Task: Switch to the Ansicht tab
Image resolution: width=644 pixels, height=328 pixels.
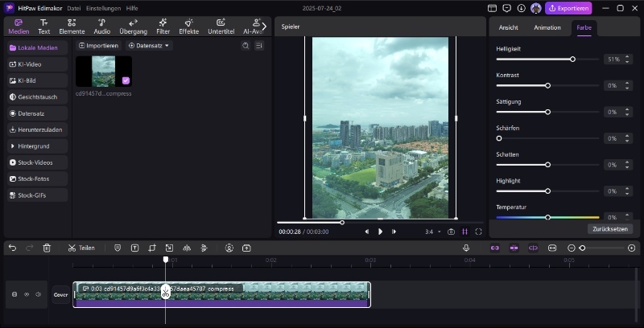Action: click(509, 27)
